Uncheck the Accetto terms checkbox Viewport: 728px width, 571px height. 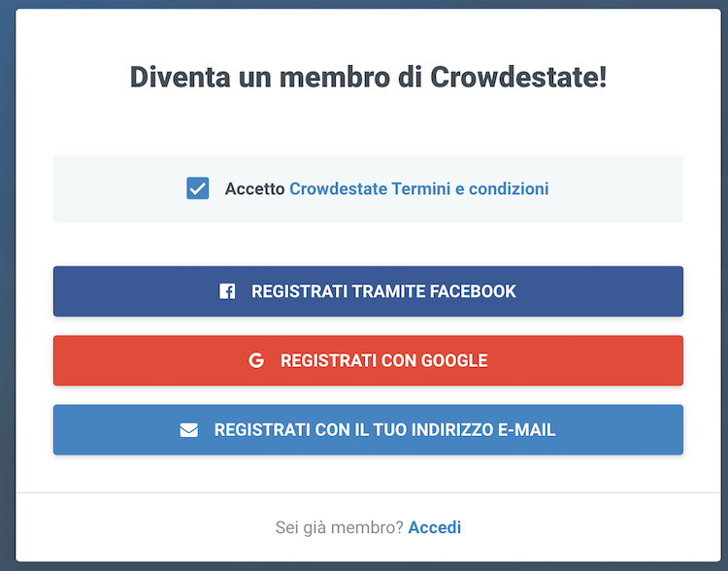(x=198, y=188)
